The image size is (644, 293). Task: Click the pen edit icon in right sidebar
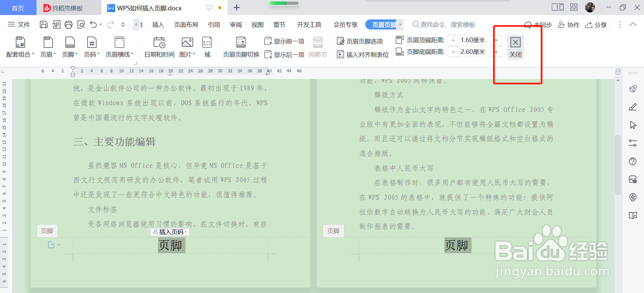(x=633, y=107)
